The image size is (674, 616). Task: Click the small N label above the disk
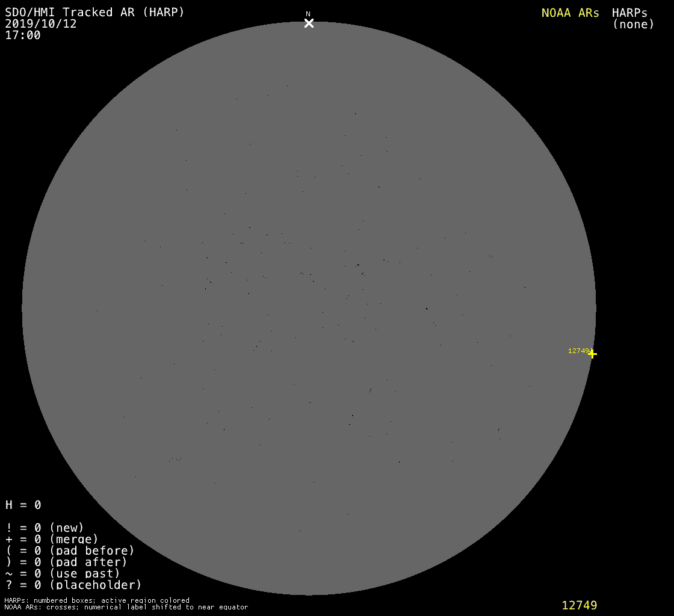coord(308,14)
